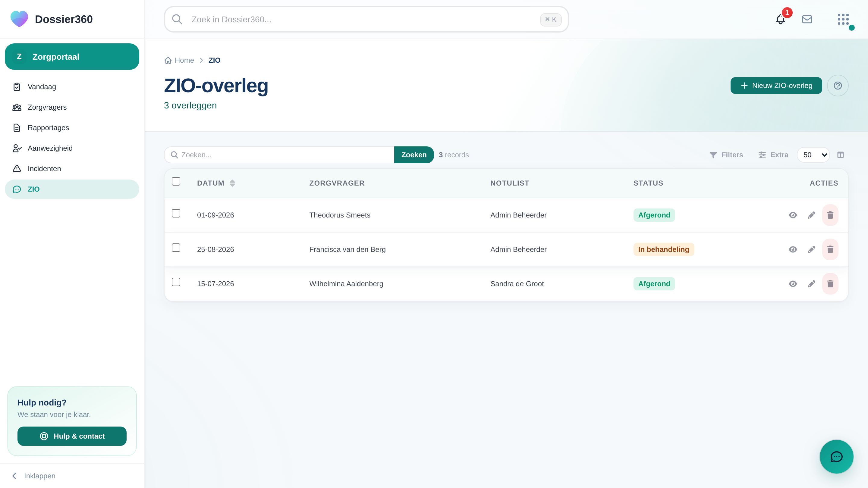Select ZIO in the sidebar
The height and width of the screenshot is (488, 868).
[x=72, y=189]
